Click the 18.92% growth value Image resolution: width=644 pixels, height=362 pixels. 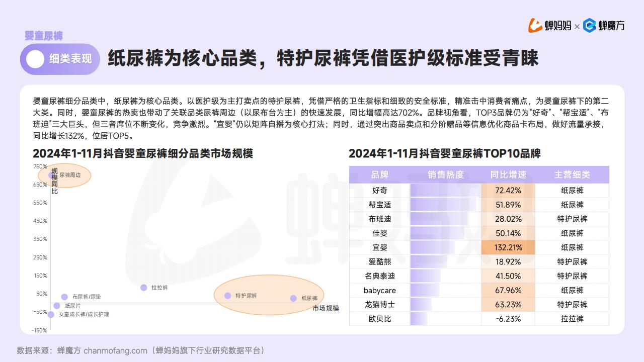click(508, 261)
